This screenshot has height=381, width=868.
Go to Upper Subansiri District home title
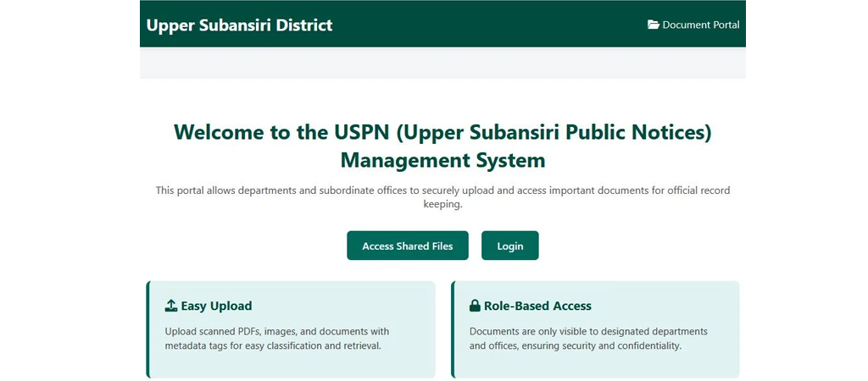coord(239,25)
